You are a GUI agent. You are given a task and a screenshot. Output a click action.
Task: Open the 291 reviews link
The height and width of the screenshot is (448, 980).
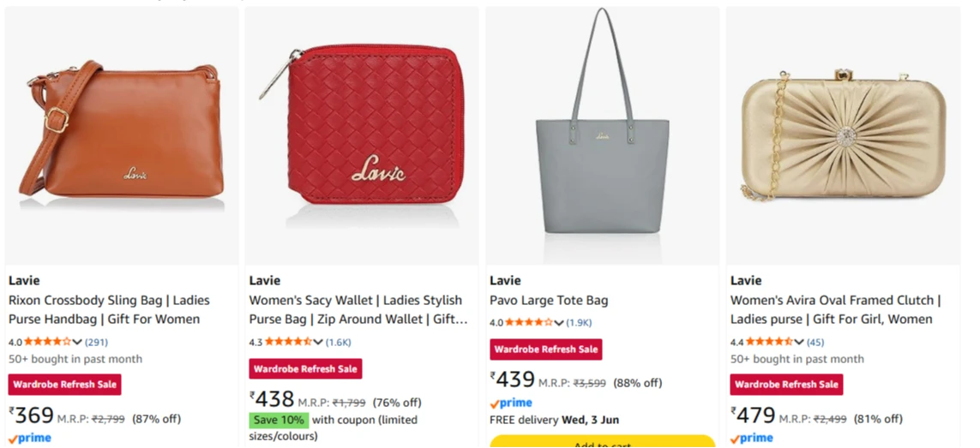[x=96, y=342]
